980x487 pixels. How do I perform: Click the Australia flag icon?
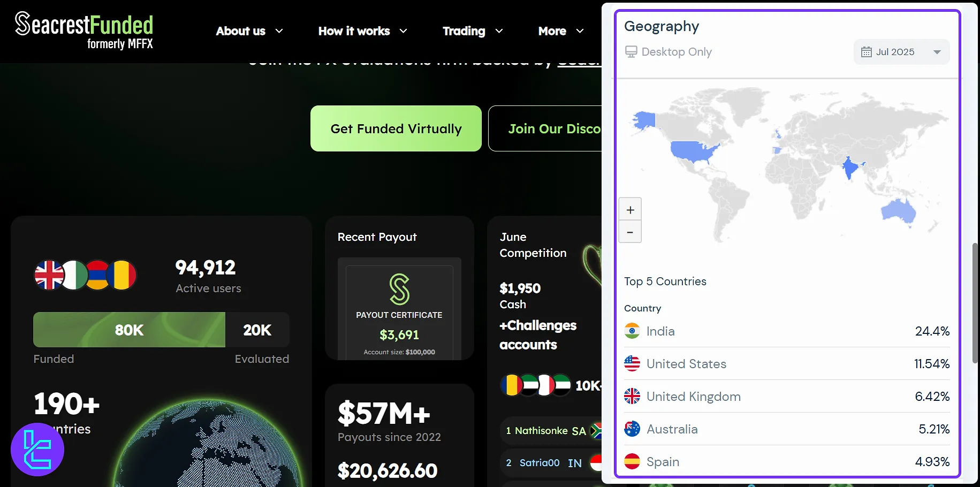[632, 429]
